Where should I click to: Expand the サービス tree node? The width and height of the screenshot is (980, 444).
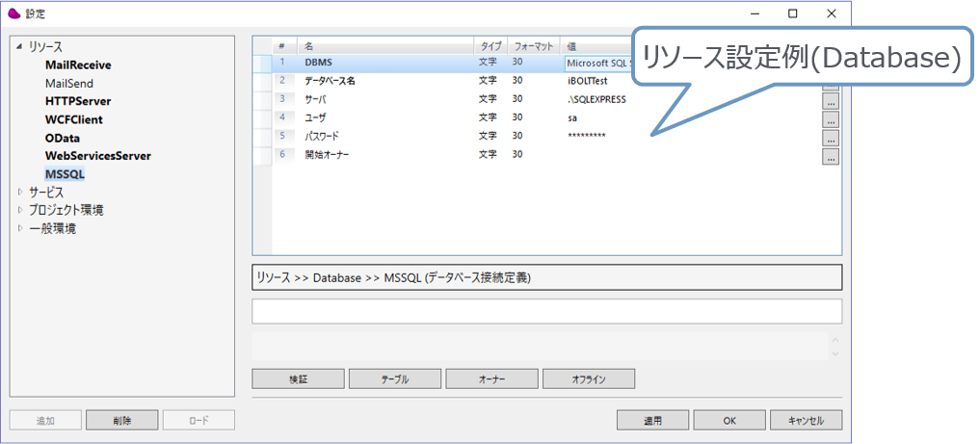[19, 192]
